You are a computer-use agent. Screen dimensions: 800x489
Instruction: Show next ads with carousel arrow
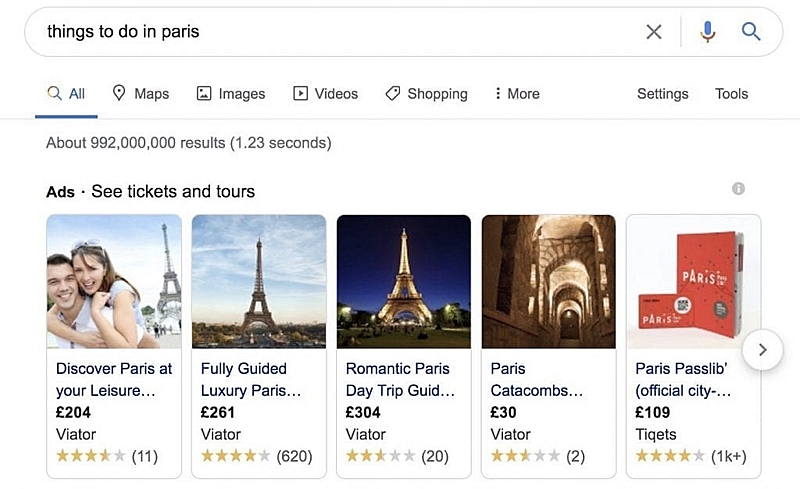pyautogui.click(x=762, y=350)
